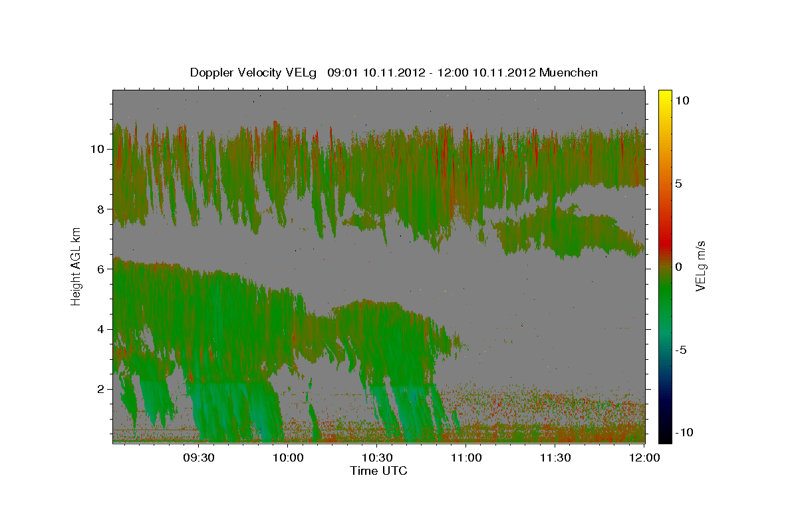Viewport: 798px width, 532px height.
Task: Click the height axis label 2
Action: pos(100,389)
